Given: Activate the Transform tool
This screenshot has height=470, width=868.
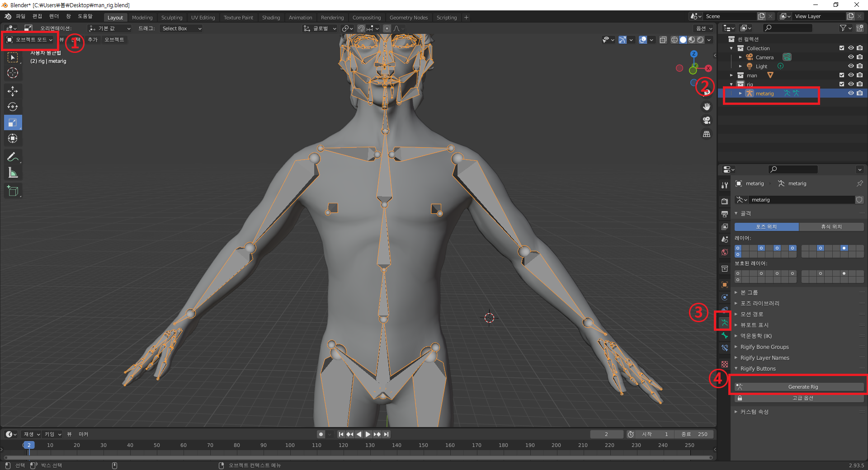Looking at the screenshot, I should click(x=13, y=138).
